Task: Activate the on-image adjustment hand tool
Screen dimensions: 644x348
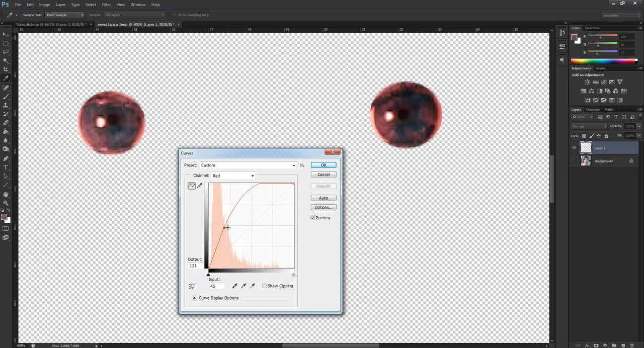Action: click(x=192, y=286)
